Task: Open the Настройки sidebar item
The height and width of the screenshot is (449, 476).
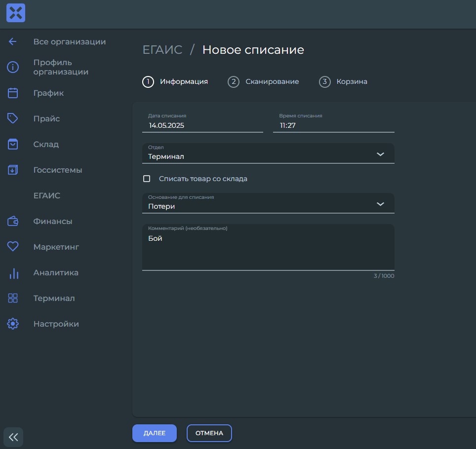Action: (x=56, y=324)
